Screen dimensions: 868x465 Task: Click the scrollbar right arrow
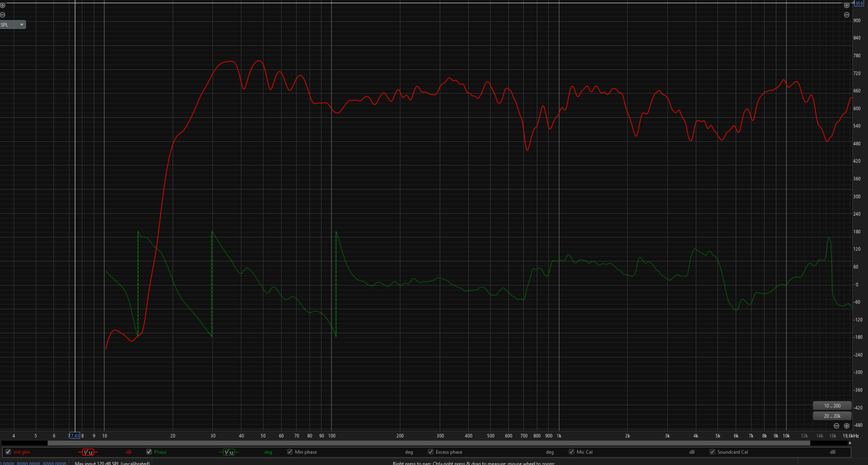point(850,443)
